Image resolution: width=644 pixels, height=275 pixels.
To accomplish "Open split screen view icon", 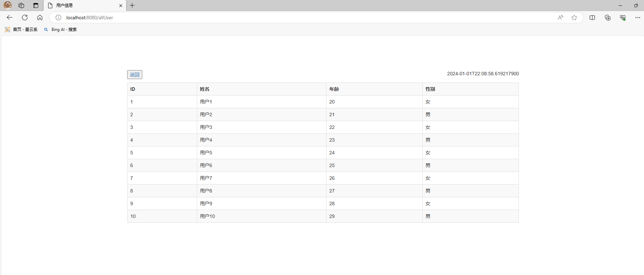I will tap(592, 18).
